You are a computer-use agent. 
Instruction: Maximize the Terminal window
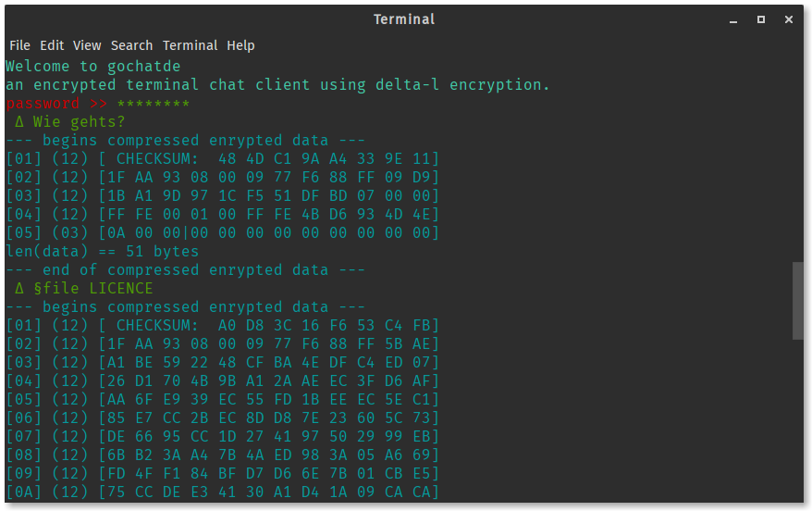coord(761,19)
